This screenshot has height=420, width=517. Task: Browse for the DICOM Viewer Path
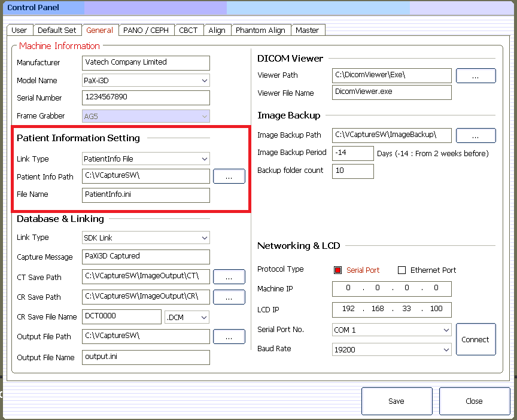[x=476, y=75]
